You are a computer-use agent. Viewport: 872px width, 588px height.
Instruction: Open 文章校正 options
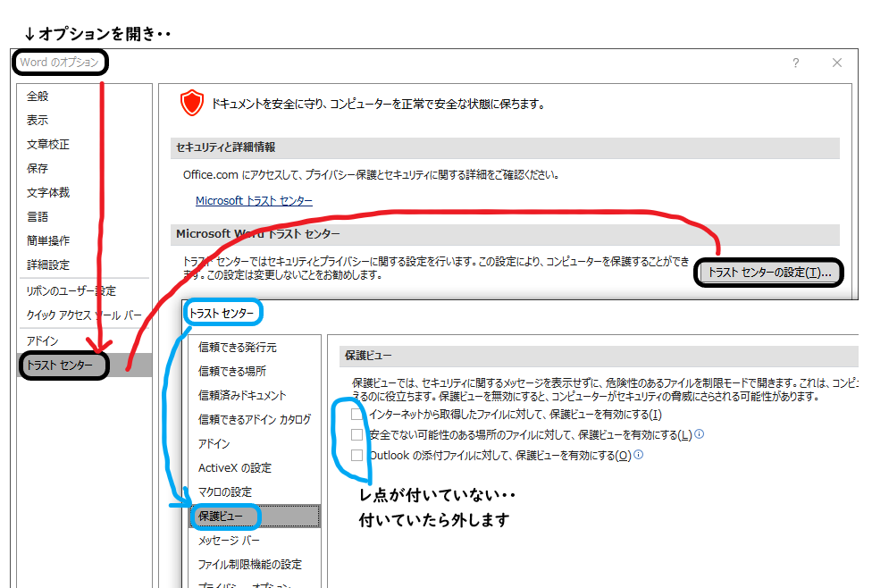coord(48,145)
